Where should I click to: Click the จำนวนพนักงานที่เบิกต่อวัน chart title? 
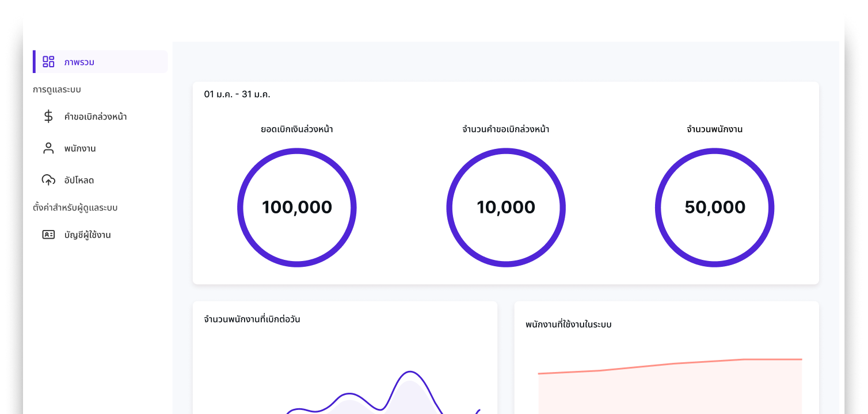point(252,319)
